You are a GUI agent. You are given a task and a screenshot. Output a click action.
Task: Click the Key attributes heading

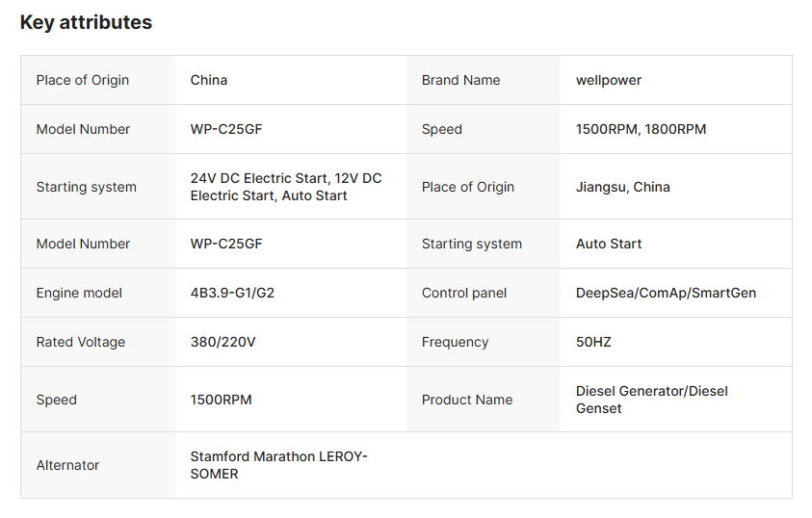pyautogui.click(x=86, y=22)
